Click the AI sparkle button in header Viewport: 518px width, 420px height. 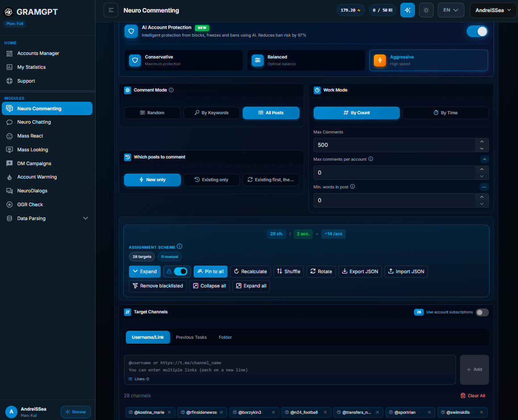[x=407, y=10]
